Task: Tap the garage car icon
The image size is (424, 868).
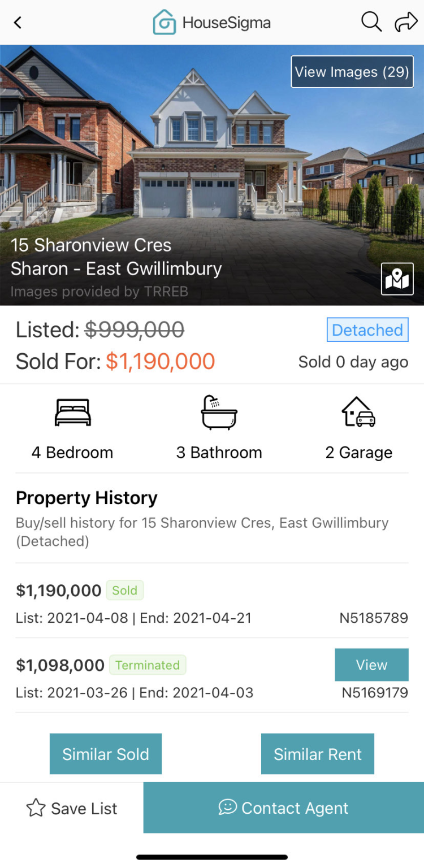Action: pos(358,413)
